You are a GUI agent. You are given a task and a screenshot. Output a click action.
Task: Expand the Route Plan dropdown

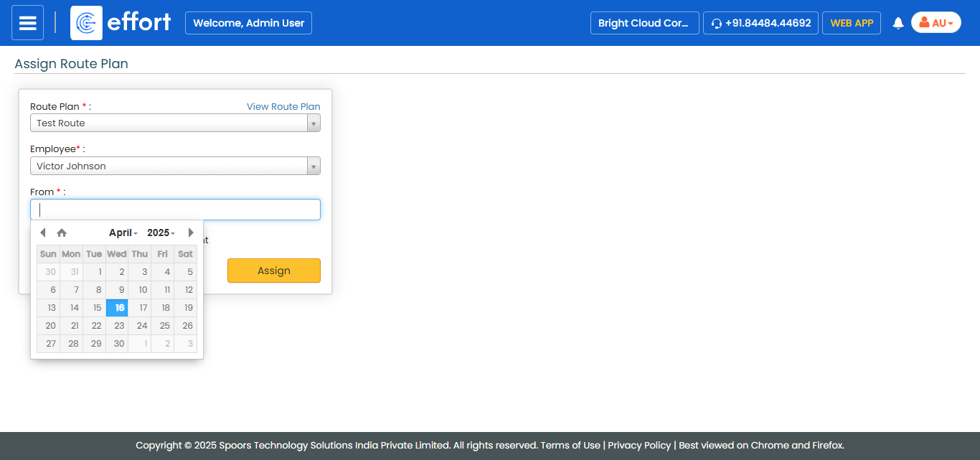coord(313,123)
